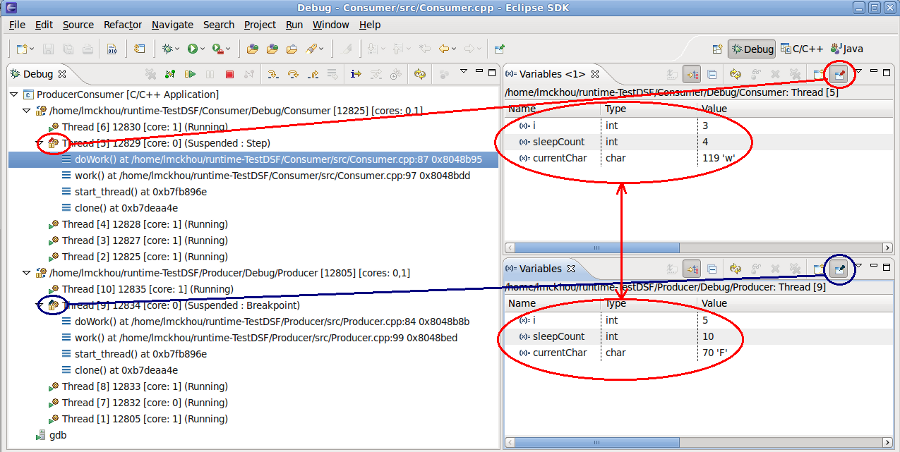
Task: Click Instruction Stepping Mode icon in Debug view
Action: pos(356,74)
